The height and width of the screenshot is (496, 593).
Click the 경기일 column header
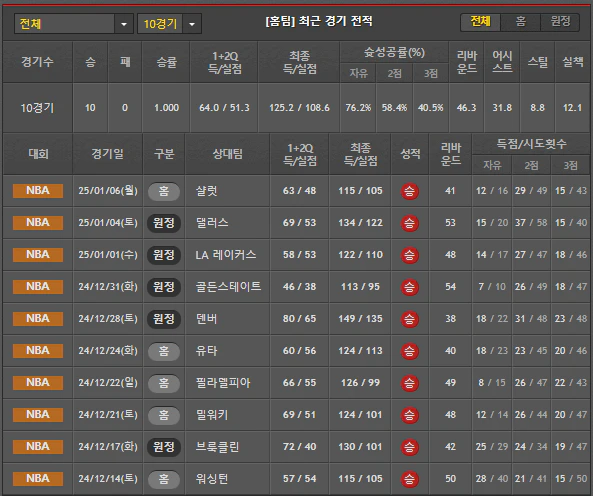click(107, 154)
